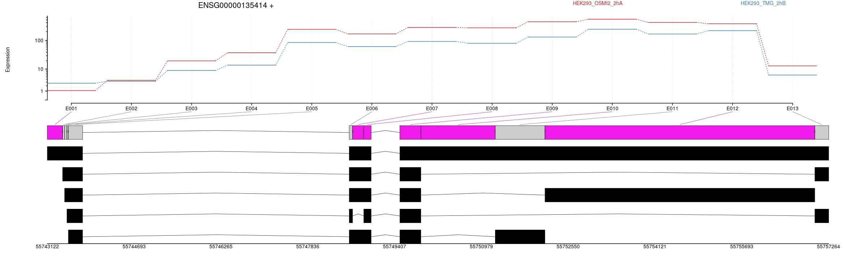868x253 pixels.
Task: Click the small gray exon block at far right
Action: pos(822,132)
